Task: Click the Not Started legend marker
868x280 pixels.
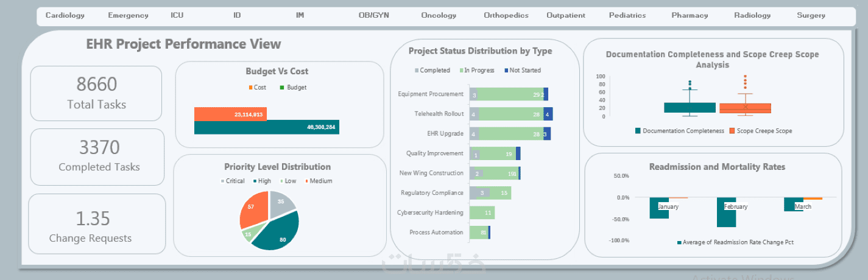Action: tap(507, 71)
